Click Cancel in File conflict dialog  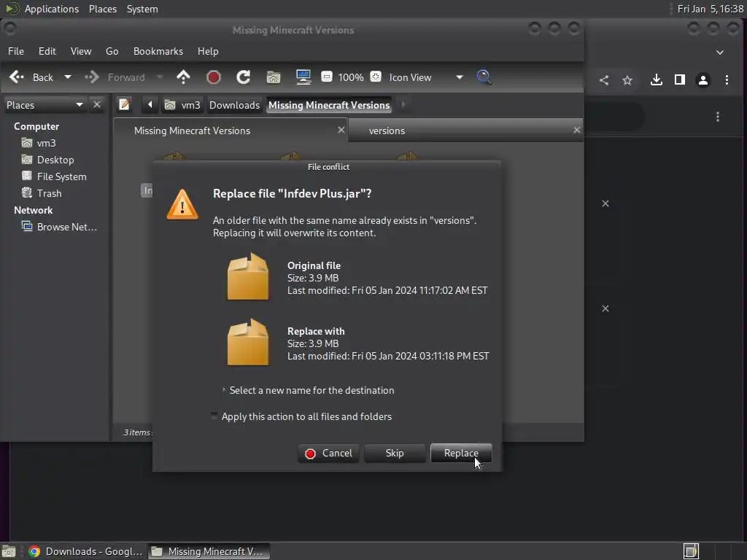pyautogui.click(x=329, y=453)
